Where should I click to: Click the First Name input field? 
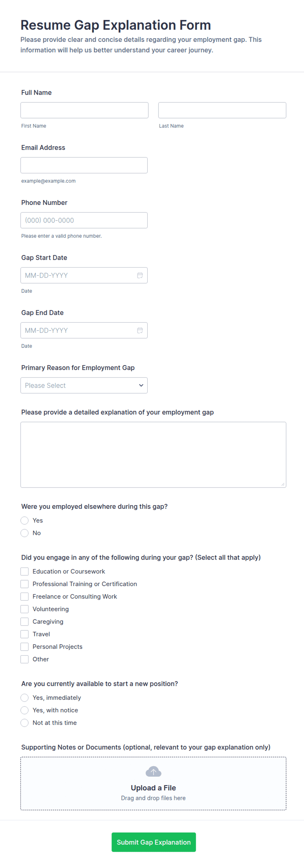84,110
